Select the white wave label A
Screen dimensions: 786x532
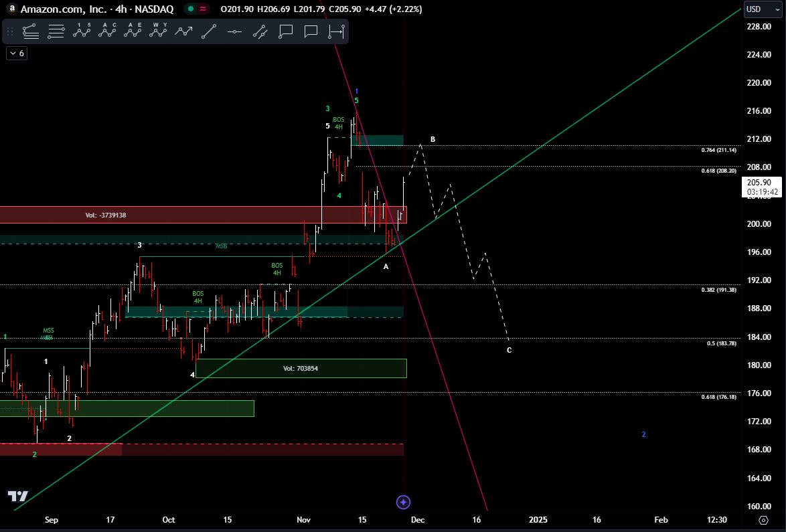point(386,266)
